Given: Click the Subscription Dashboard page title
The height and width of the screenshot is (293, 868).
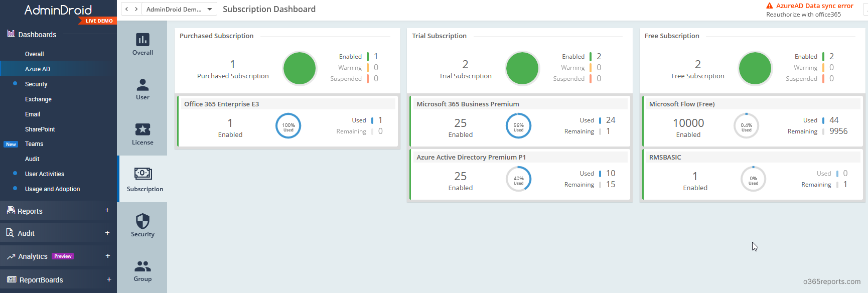Looking at the screenshot, I should click(269, 9).
